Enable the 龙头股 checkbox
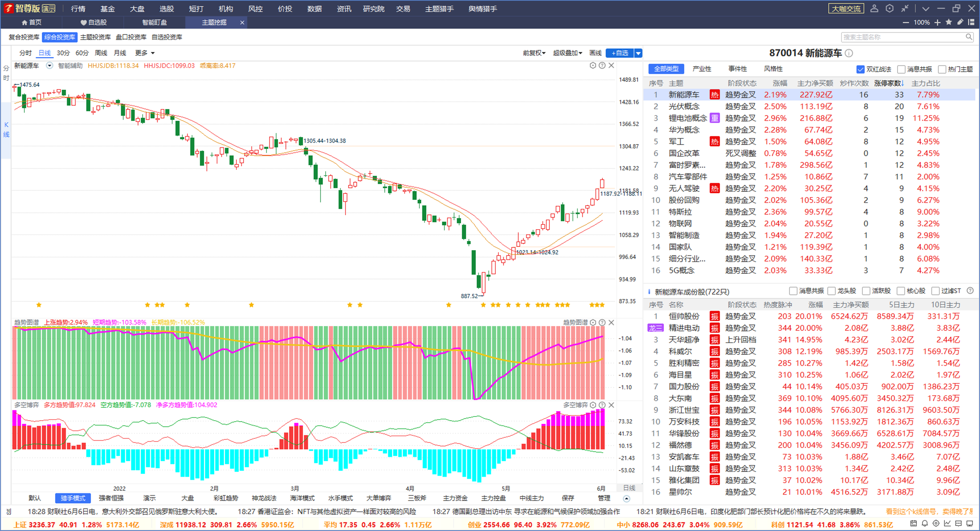 click(832, 291)
